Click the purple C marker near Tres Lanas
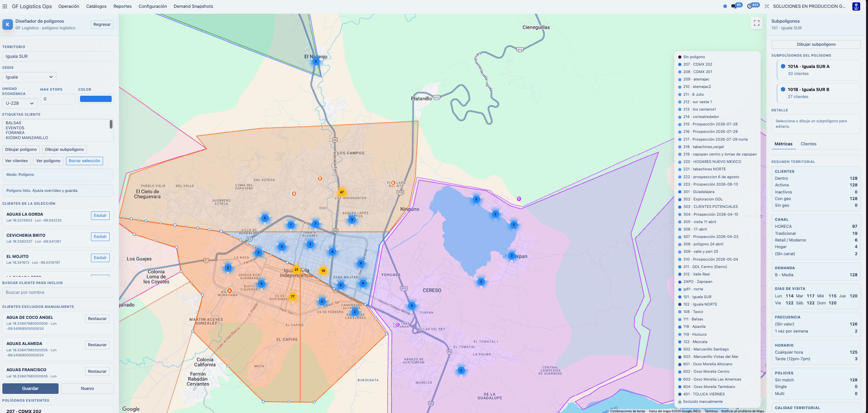The height and width of the screenshot is (413, 868). 397,325
